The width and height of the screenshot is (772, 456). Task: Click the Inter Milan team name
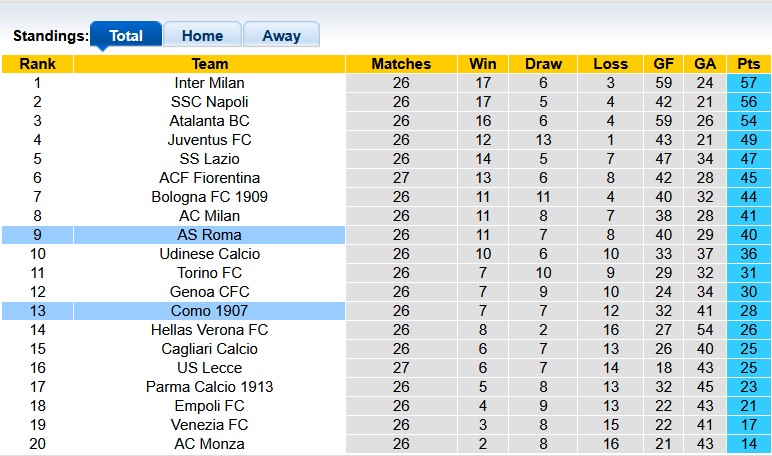209,83
